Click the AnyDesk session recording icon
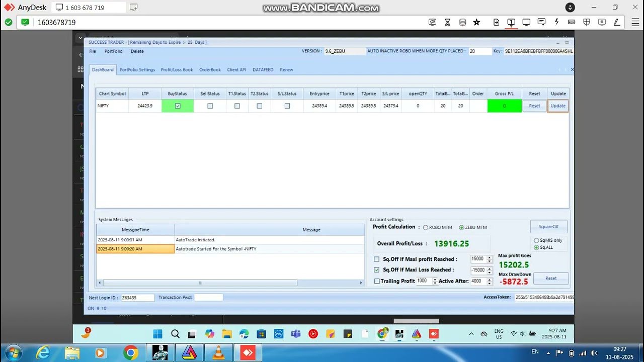This screenshot has width=644, height=362. coord(602,22)
